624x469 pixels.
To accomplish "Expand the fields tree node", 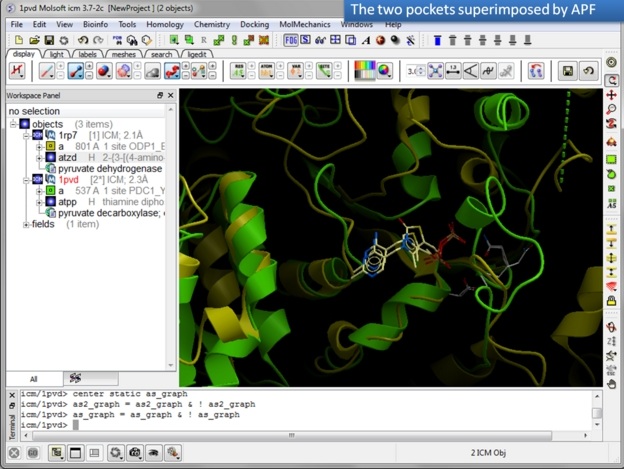I will click(x=25, y=225).
